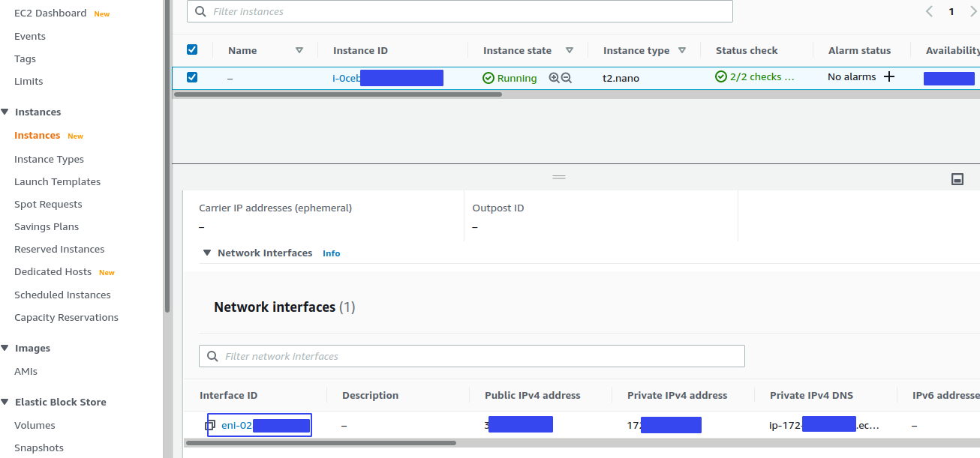980x458 pixels.
Task: Click the previous page arrow in pagination
Action: [929, 11]
